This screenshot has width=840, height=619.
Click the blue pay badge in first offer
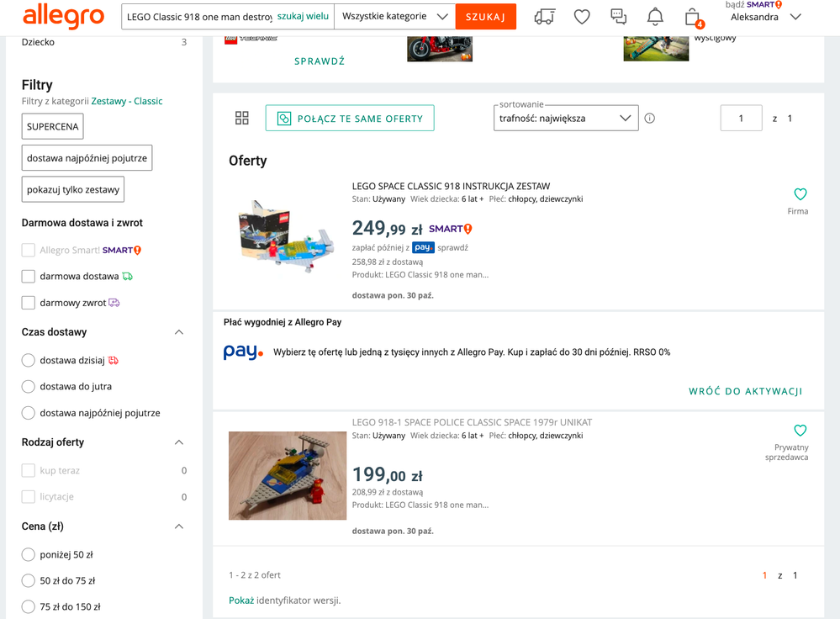423,247
